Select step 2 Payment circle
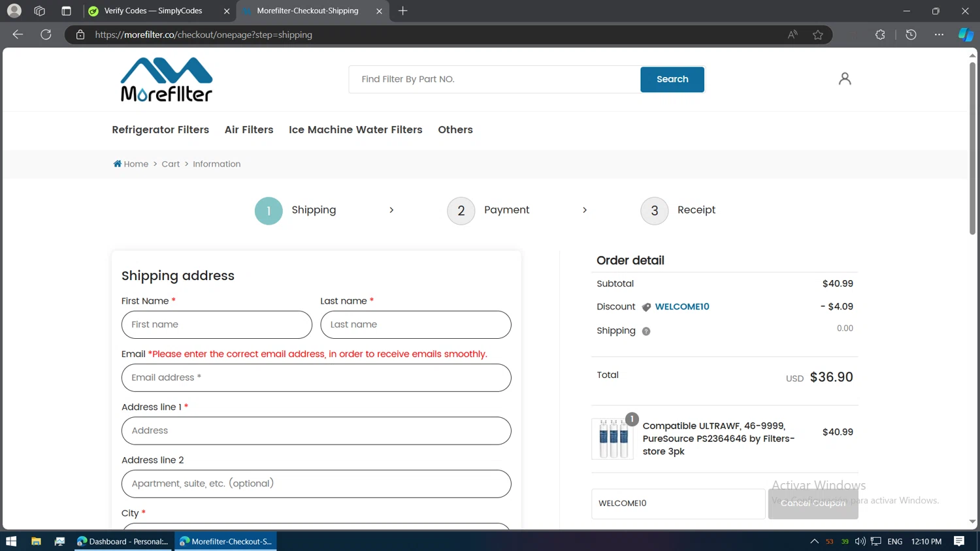The height and width of the screenshot is (551, 980). [461, 211]
